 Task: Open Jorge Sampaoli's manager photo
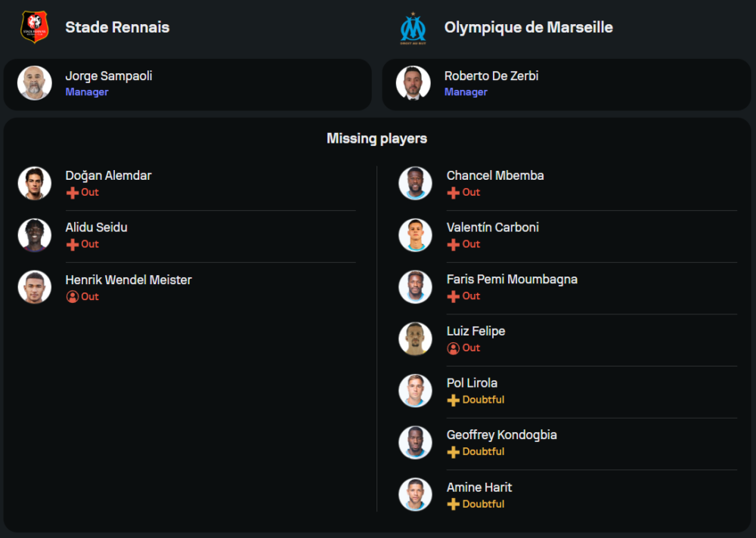[x=34, y=83]
